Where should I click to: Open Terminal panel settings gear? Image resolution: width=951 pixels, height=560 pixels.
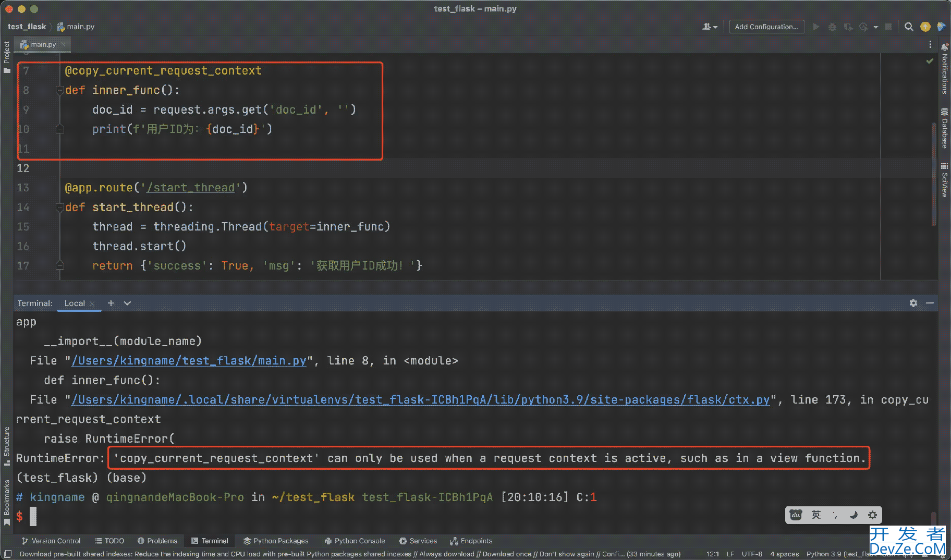pos(913,303)
